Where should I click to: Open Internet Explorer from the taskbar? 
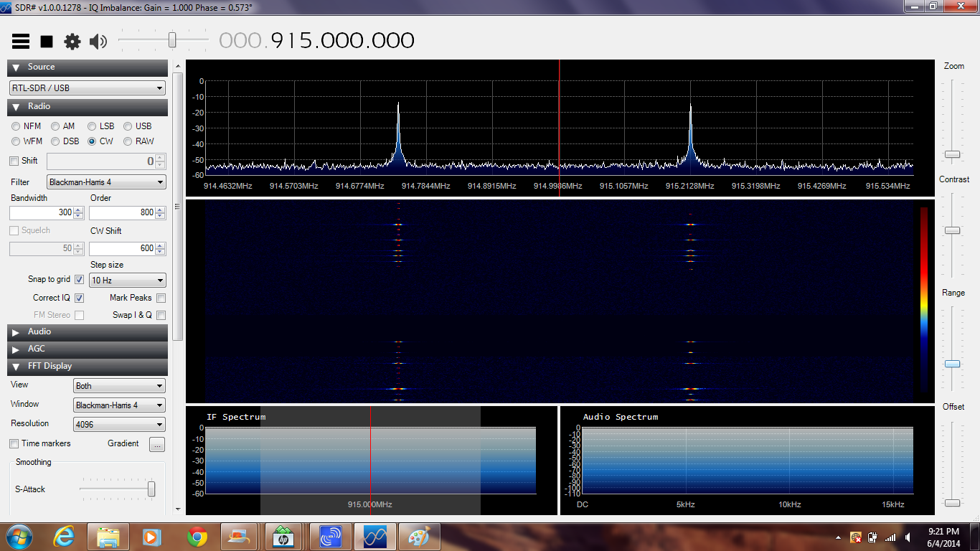pyautogui.click(x=65, y=536)
